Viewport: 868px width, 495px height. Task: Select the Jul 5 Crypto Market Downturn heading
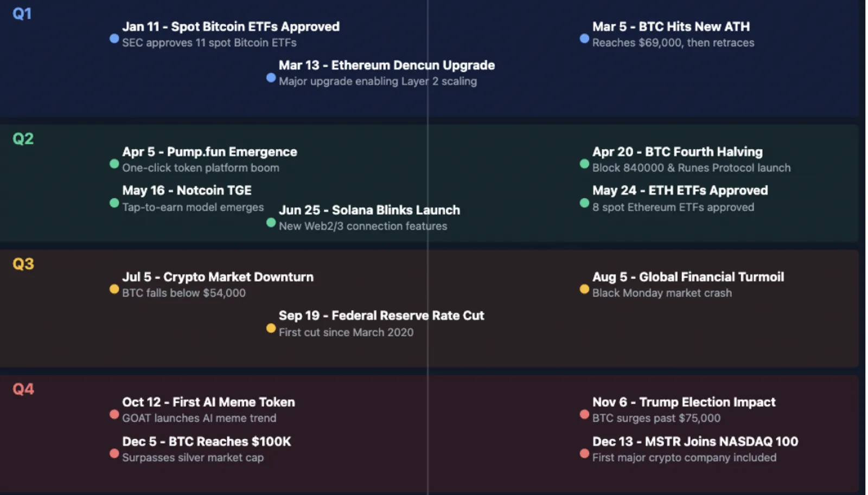[218, 277]
